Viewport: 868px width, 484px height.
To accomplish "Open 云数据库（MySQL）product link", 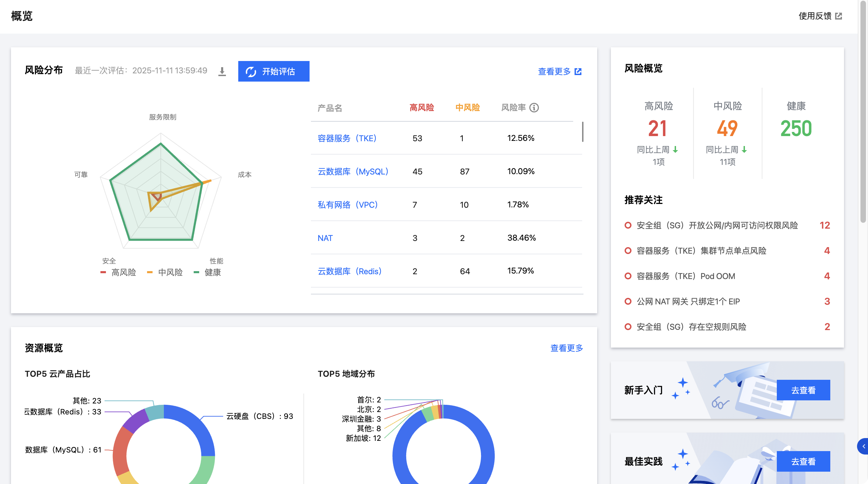I will [x=353, y=171].
